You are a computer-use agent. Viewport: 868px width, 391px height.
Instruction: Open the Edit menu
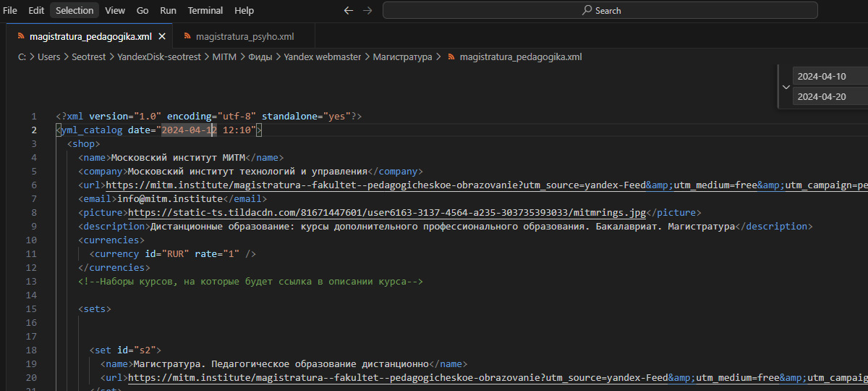point(36,10)
